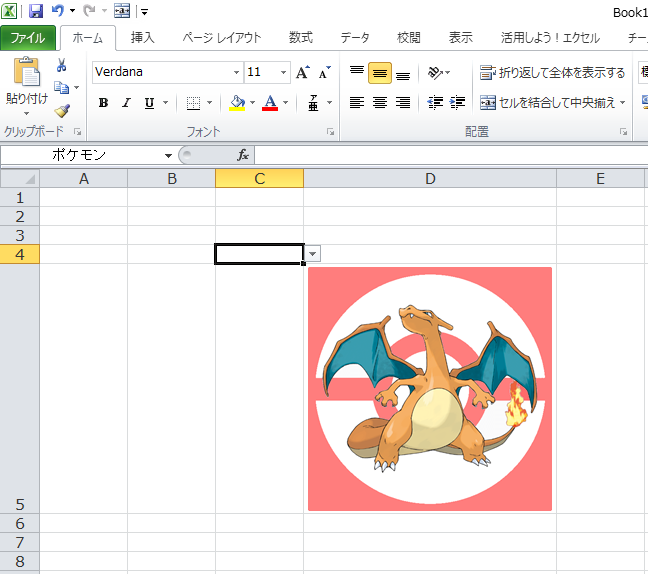
Task: Click the font size 11 box
Action: [261, 72]
